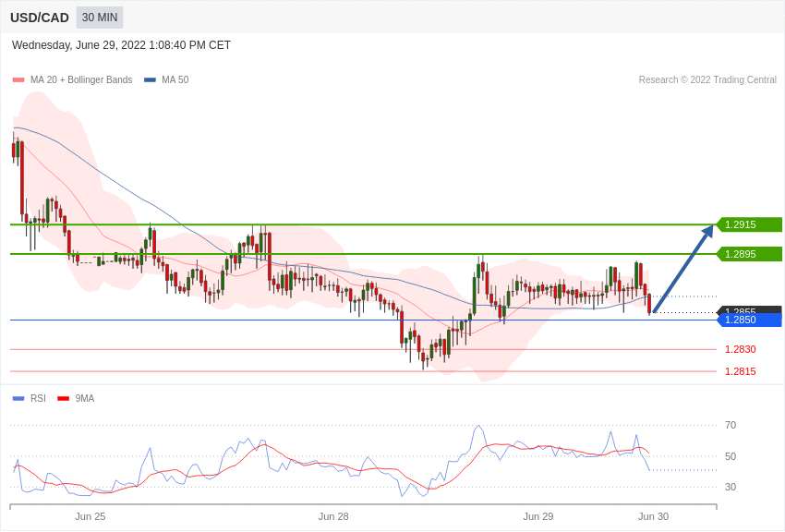785x532 pixels.
Task: Click the 1.2915 resistance price tag
Action: point(750,224)
